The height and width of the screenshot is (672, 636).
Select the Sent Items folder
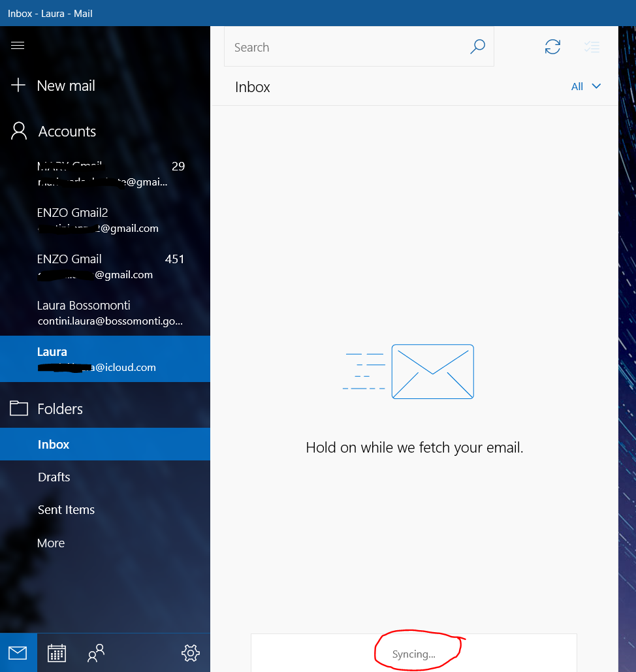(66, 509)
